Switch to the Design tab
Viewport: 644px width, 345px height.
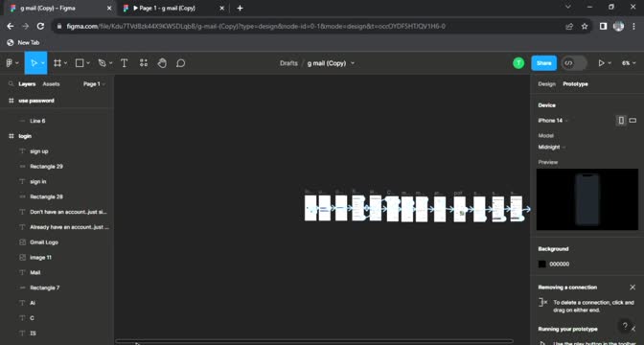click(546, 83)
